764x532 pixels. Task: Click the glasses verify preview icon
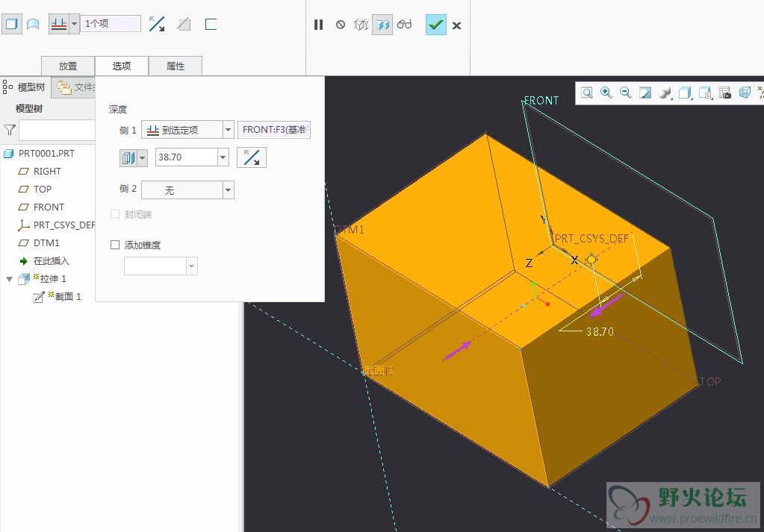[405, 25]
